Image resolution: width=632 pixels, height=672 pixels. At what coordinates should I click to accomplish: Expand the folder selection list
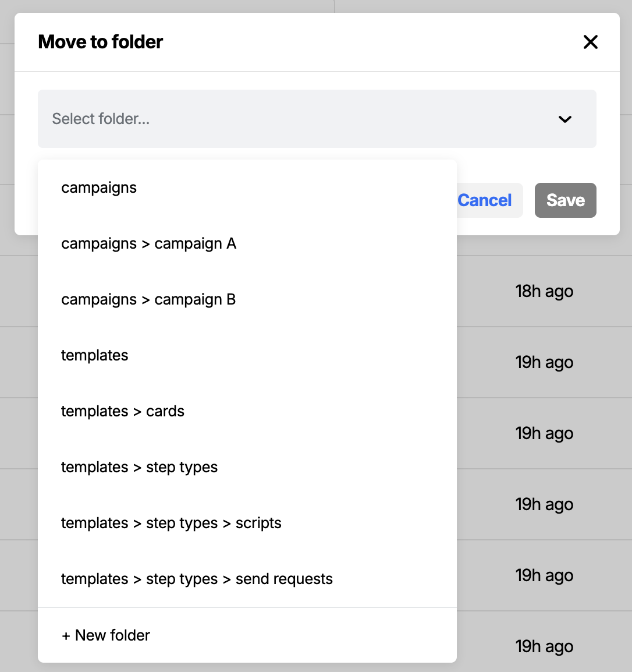(x=317, y=119)
